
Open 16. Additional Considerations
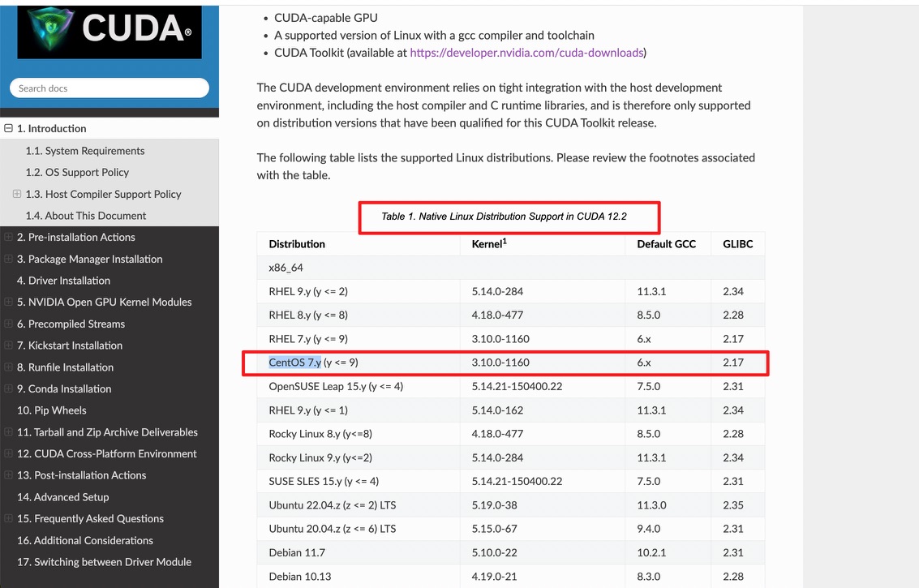(x=85, y=540)
